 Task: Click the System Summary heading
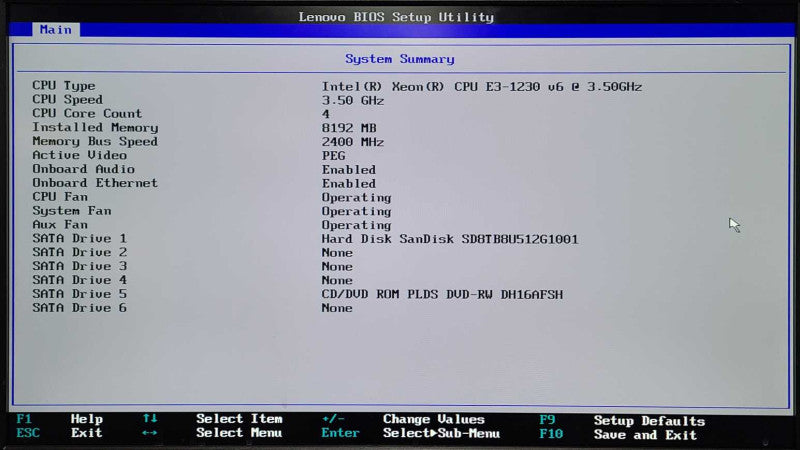[x=399, y=59]
